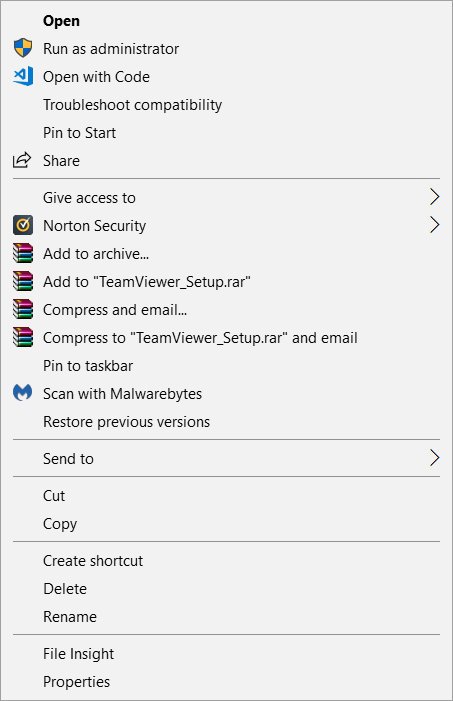Select Copy from the menu
Image resolution: width=453 pixels, height=701 pixels.
pos(226,524)
